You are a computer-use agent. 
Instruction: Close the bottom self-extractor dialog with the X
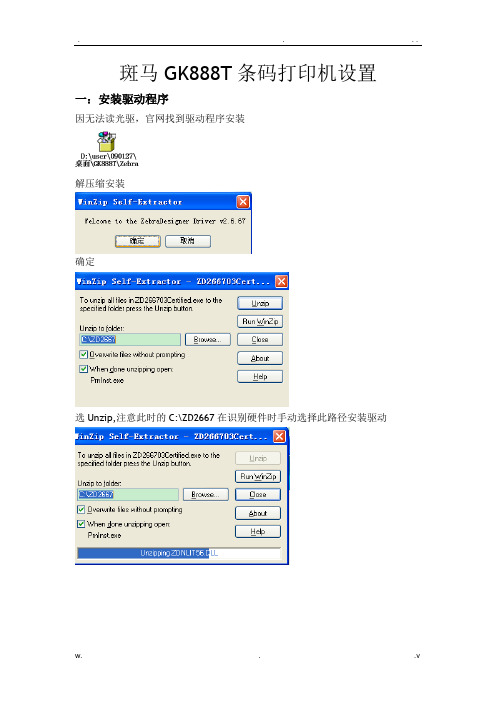(279, 436)
